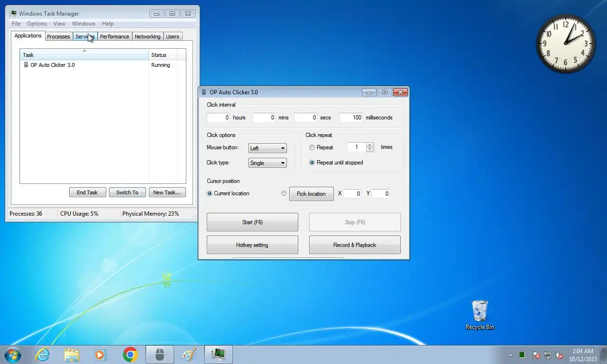Open Paint from the taskbar
607x364 pixels.
189,355
